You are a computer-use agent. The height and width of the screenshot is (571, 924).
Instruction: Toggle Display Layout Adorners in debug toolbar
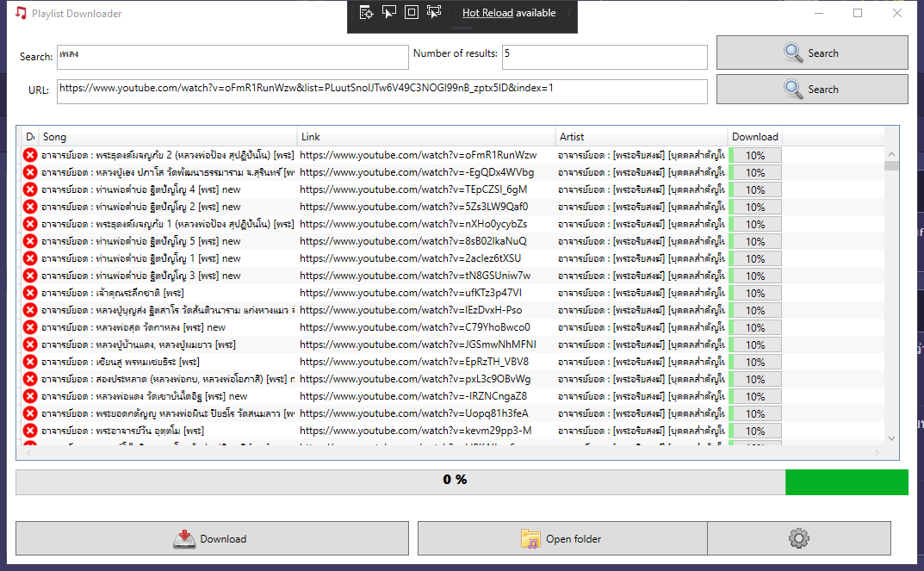[x=412, y=12]
